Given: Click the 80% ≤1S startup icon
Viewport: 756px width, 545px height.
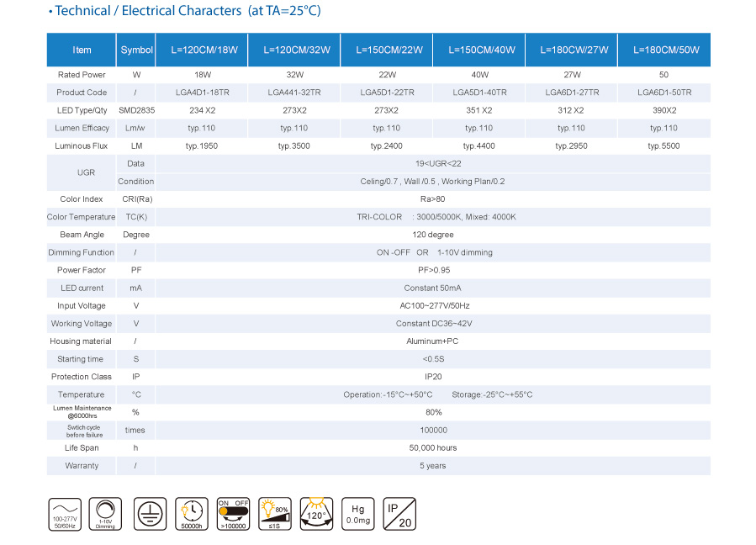Looking at the screenshot, I should click(275, 513).
